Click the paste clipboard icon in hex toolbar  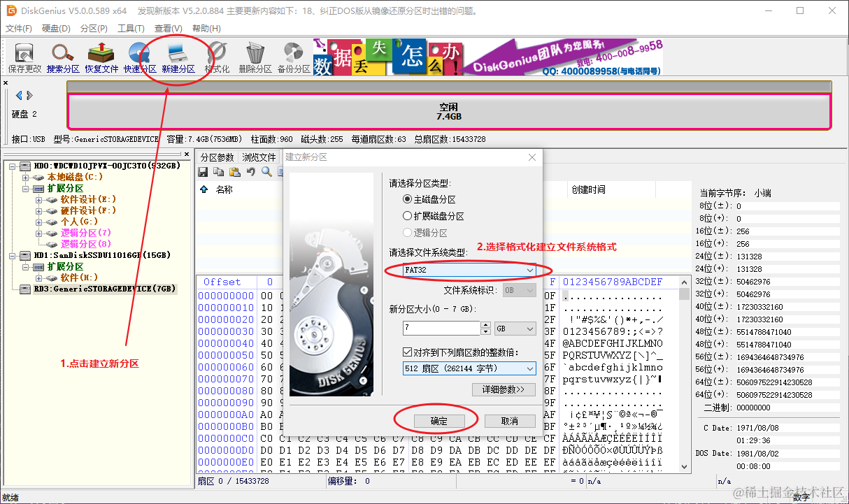pos(234,171)
